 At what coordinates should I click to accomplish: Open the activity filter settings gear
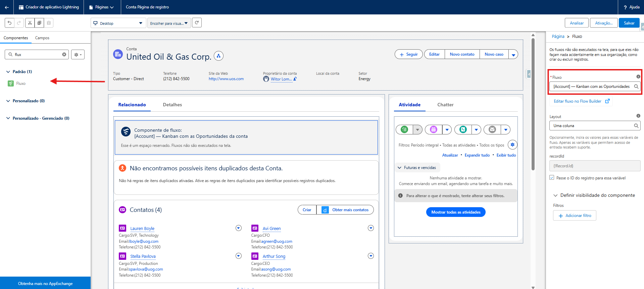(512, 145)
